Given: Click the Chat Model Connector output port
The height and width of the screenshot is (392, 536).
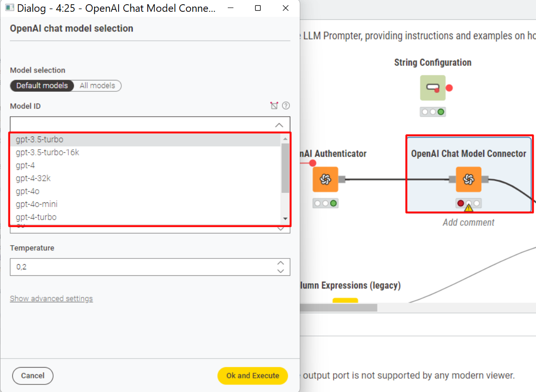Looking at the screenshot, I should click(x=485, y=179).
